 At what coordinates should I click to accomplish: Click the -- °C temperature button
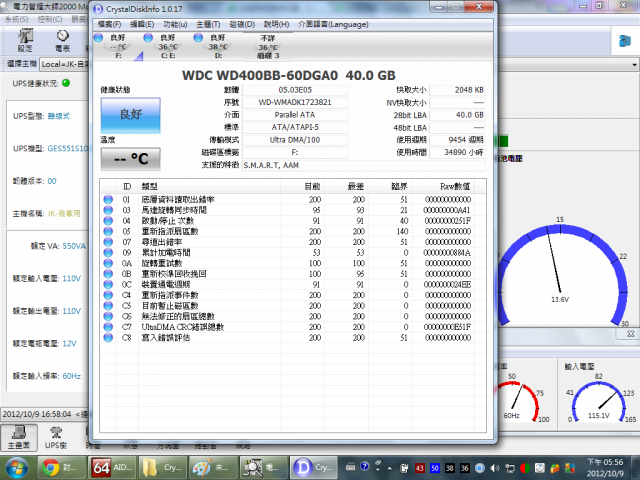131,159
